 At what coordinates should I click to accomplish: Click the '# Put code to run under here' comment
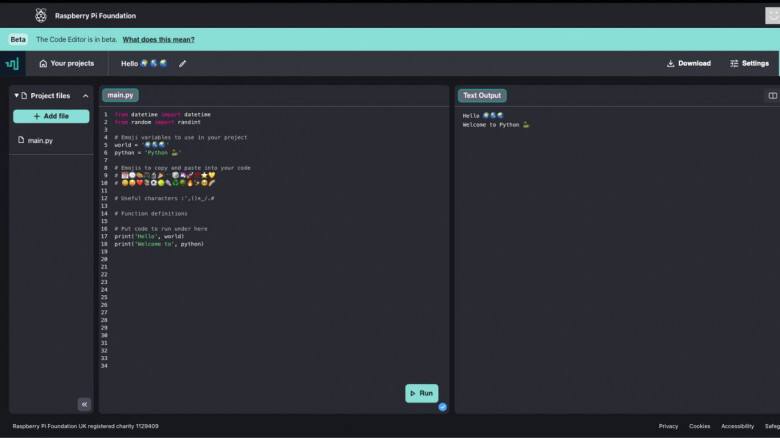(161, 229)
